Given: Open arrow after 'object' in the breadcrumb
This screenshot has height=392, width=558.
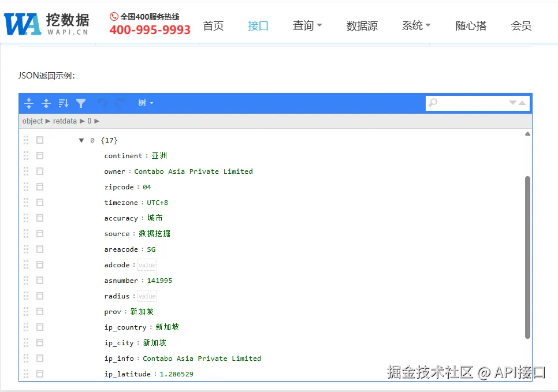Looking at the screenshot, I should click(x=48, y=121).
